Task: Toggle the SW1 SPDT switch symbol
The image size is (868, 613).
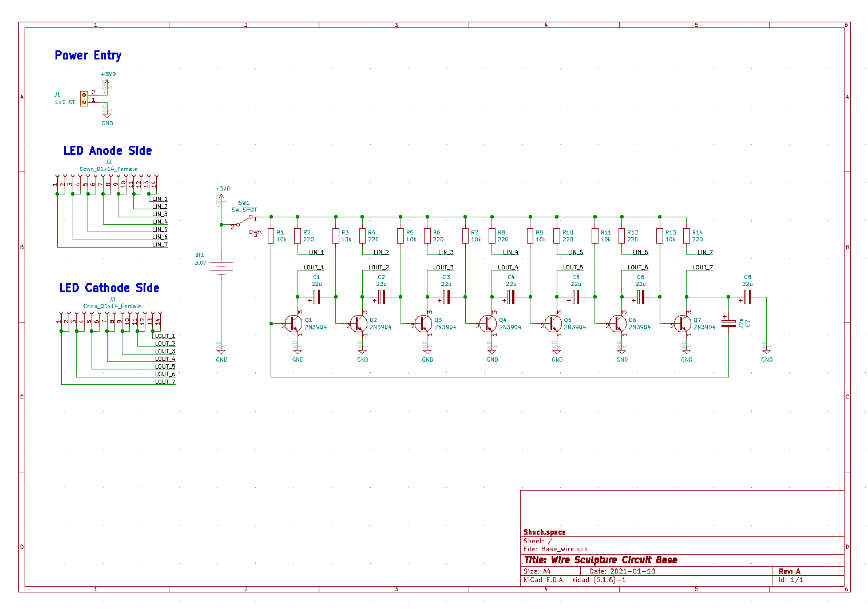Action: point(243,222)
